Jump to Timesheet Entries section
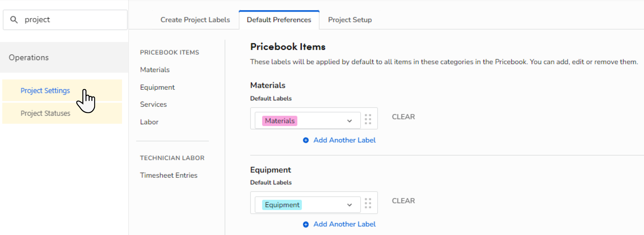The height and width of the screenshot is (235, 644). pos(169,175)
